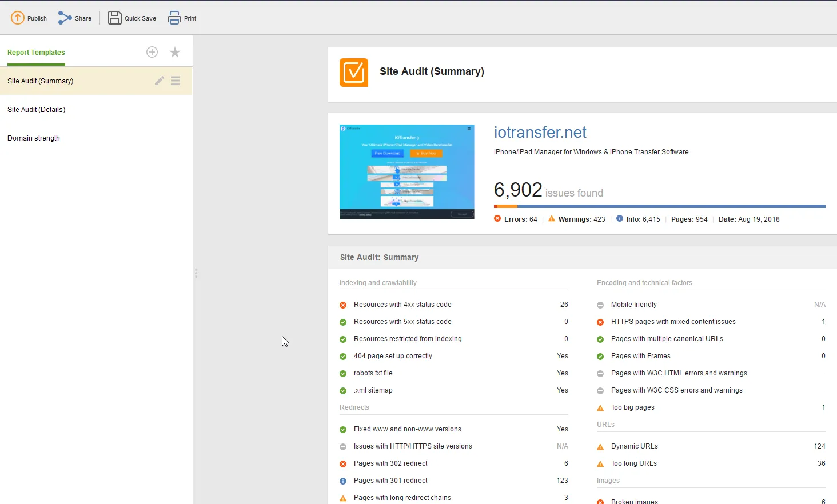Screen dimensions: 837x504
Task: Click the iotransfer website thumbnail
Action: (407, 172)
